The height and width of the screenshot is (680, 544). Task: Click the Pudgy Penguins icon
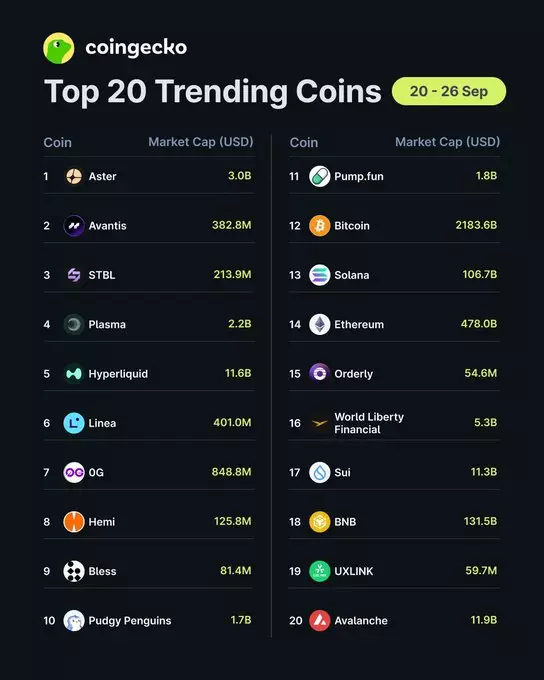pos(74,621)
